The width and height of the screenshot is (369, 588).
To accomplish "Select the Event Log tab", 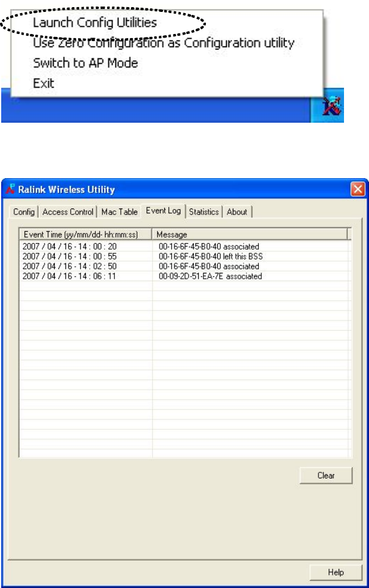I will 163,211.
